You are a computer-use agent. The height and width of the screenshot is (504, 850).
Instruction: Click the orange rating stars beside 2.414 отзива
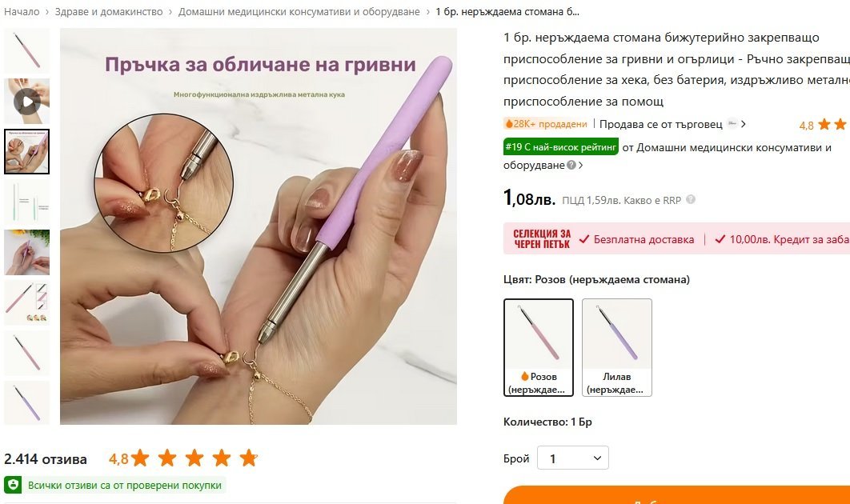tap(194, 458)
